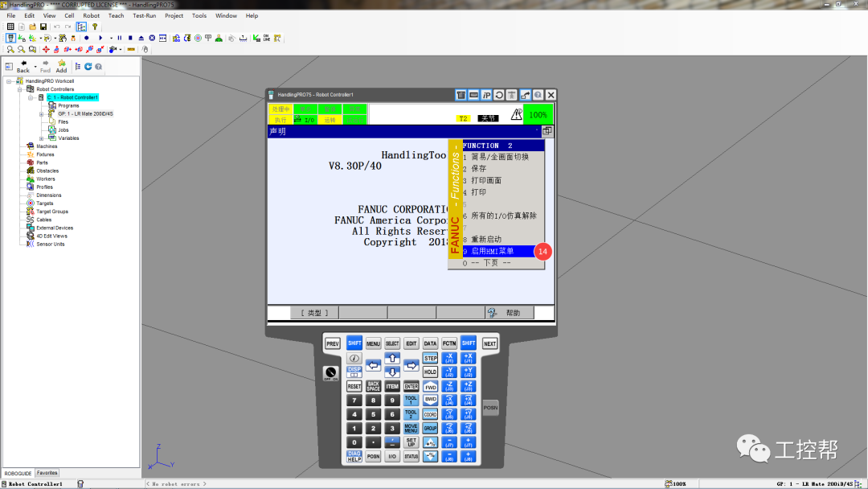Click the cell browser tree toolbar icon
The height and width of the screenshot is (489, 868).
tap(81, 27)
